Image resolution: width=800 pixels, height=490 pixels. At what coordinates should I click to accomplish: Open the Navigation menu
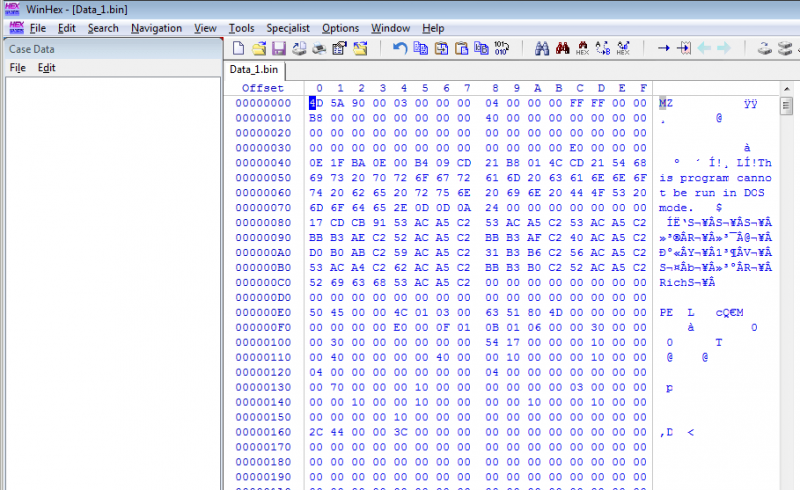tap(156, 28)
